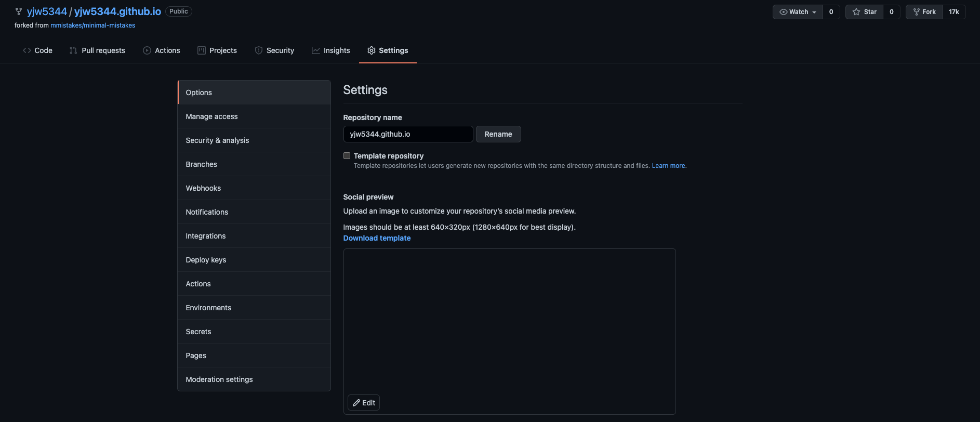Open the Learn more link
980x422 pixels.
669,166
